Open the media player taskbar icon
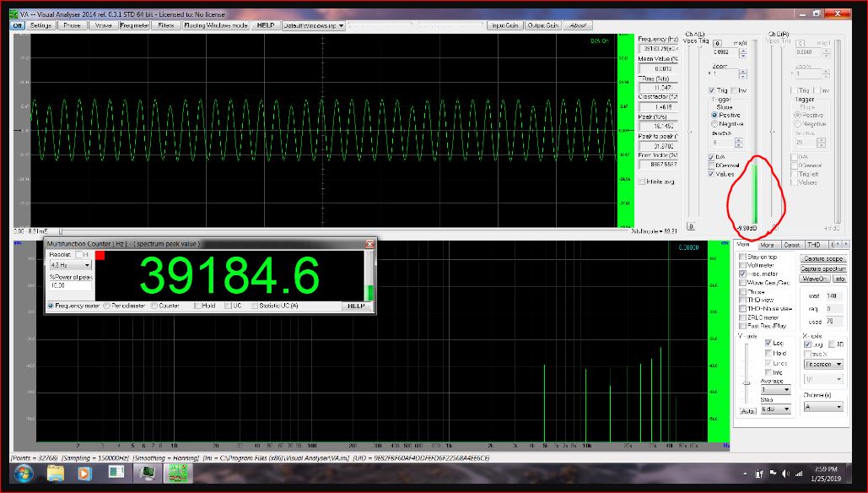The height and width of the screenshot is (493, 868). 83,474
